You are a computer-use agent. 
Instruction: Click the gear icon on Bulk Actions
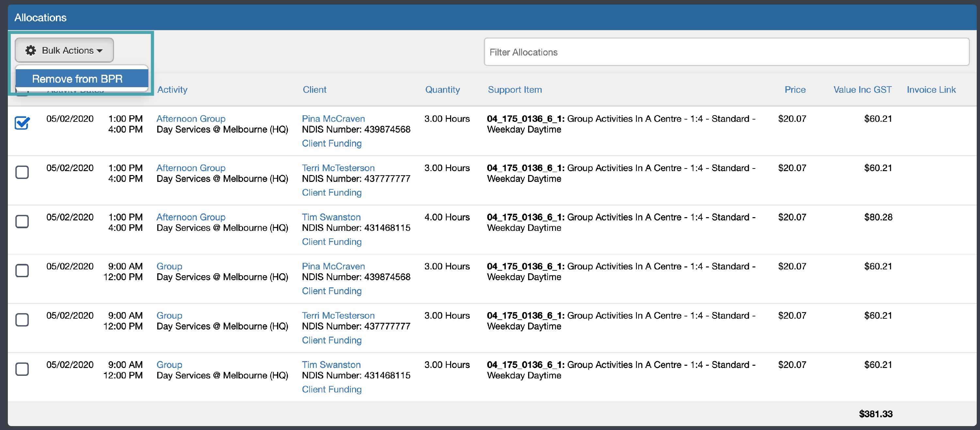tap(30, 50)
